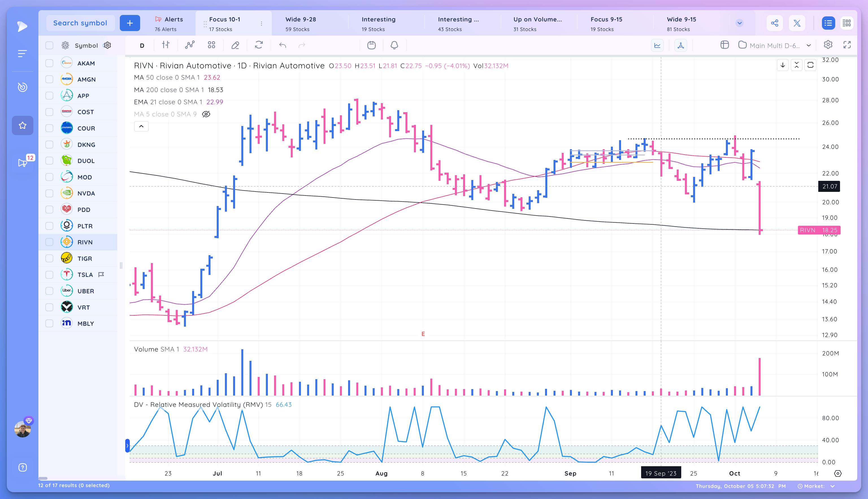Open the sidebar menu lines icon
Viewport: 868px width, 499px height.
click(x=23, y=53)
